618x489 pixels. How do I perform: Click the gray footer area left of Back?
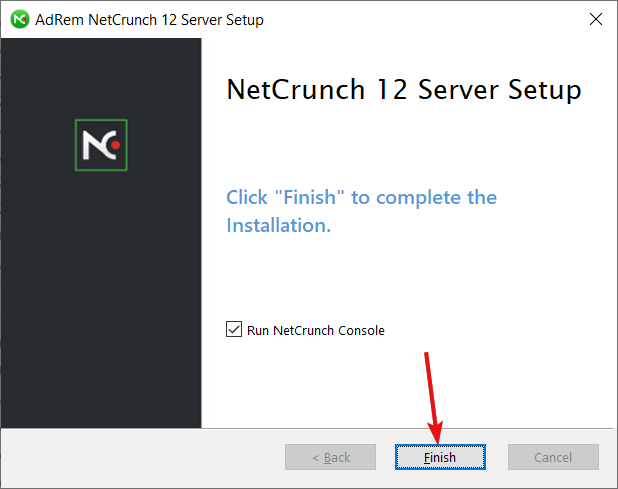coord(143,457)
